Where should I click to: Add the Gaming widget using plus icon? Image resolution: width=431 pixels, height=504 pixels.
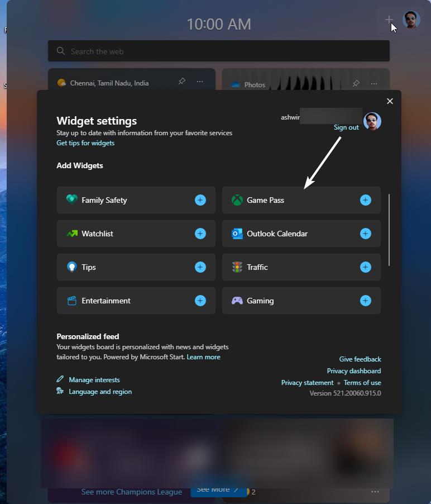[366, 301]
